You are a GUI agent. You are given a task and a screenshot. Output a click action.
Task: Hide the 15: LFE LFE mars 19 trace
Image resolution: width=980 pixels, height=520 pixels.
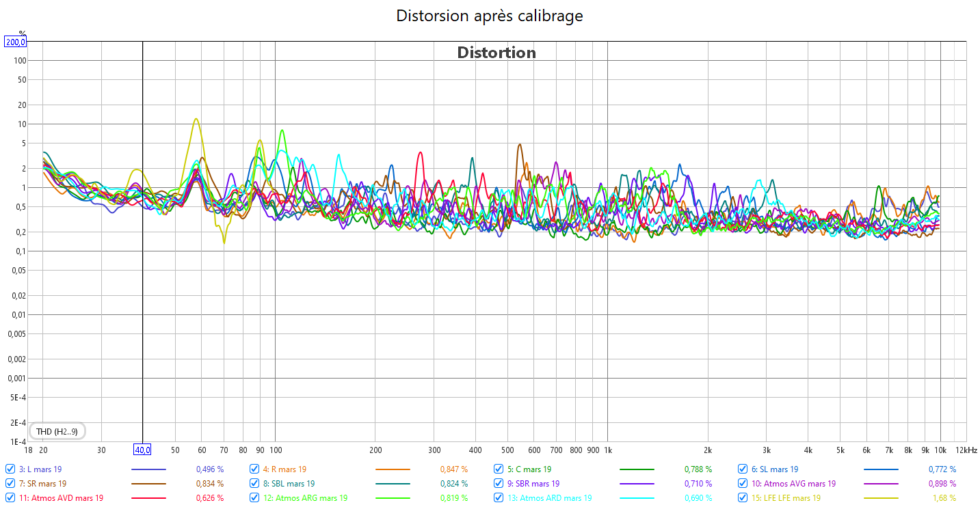(743, 498)
